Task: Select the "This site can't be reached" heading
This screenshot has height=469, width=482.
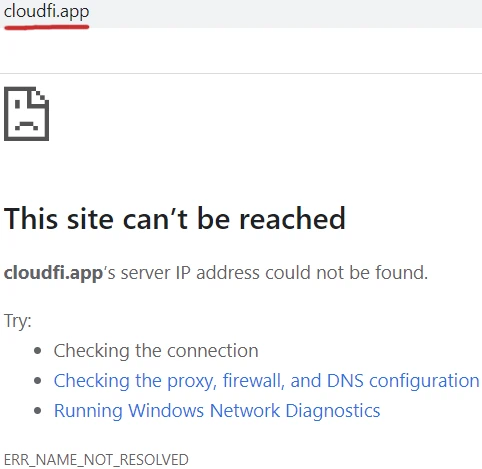Action: pyautogui.click(x=175, y=218)
